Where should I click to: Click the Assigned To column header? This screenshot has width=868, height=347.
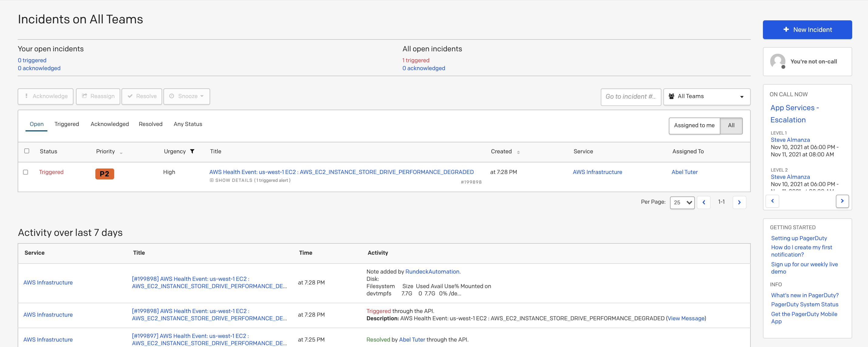pyautogui.click(x=688, y=151)
